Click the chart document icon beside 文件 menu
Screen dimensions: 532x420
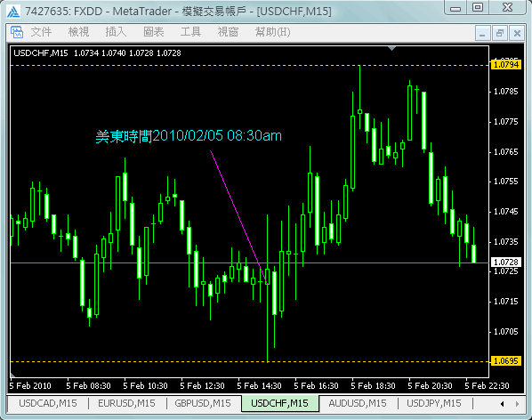point(16,32)
